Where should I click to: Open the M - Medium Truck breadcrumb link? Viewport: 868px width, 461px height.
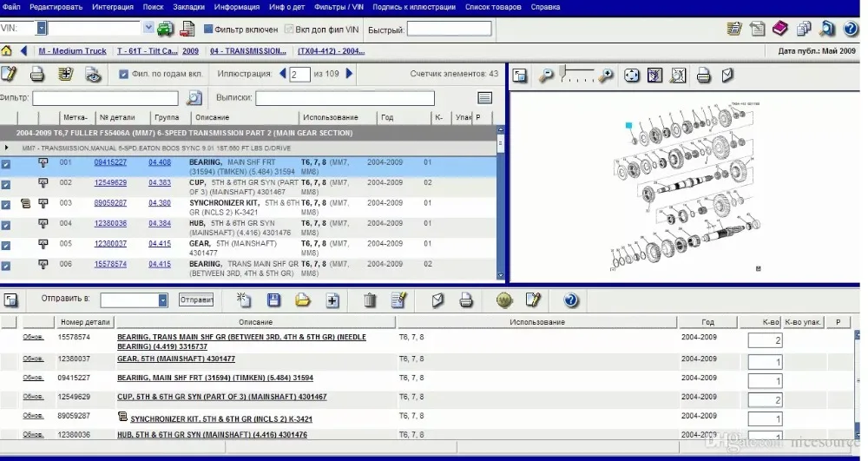tap(73, 51)
